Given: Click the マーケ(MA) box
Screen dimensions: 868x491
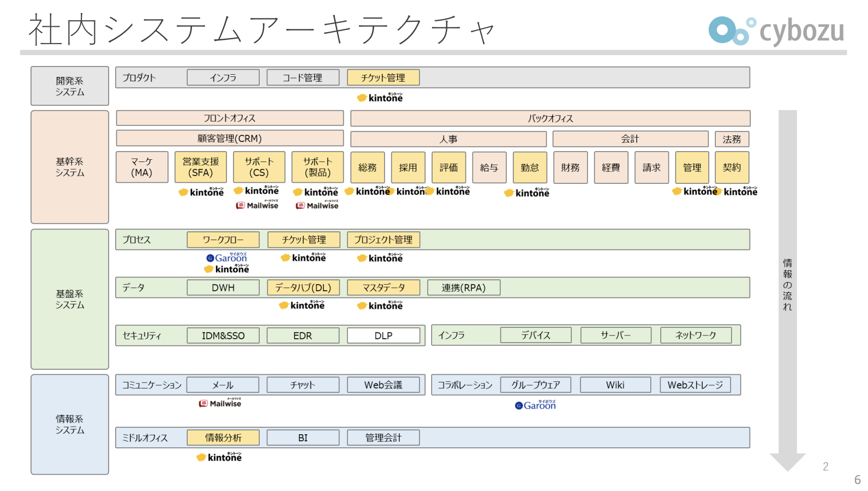Looking at the screenshot, I should 142,167.
